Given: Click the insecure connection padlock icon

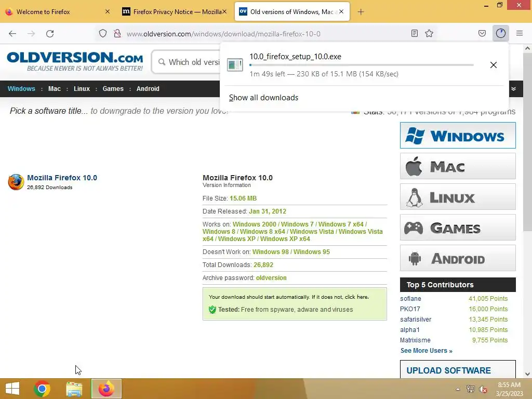Looking at the screenshot, I should click(x=117, y=34).
